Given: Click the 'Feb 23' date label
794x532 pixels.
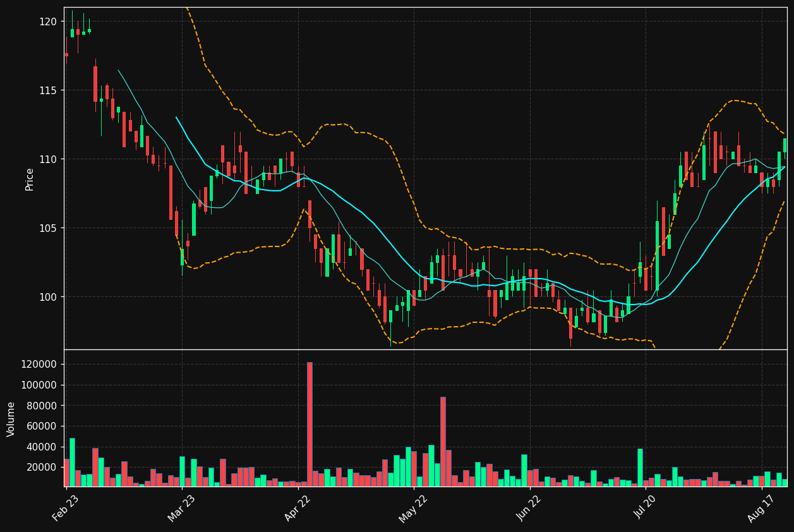Looking at the screenshot, I should (66, 507).
